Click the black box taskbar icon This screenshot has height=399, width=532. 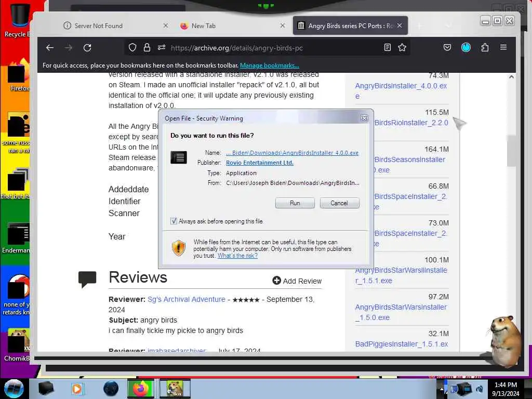tap(46, 389)
